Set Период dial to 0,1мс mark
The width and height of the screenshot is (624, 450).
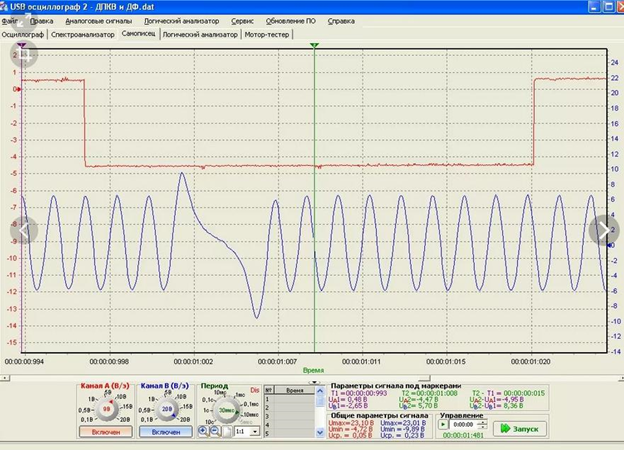pyautogui.click(x=251, y=404)
